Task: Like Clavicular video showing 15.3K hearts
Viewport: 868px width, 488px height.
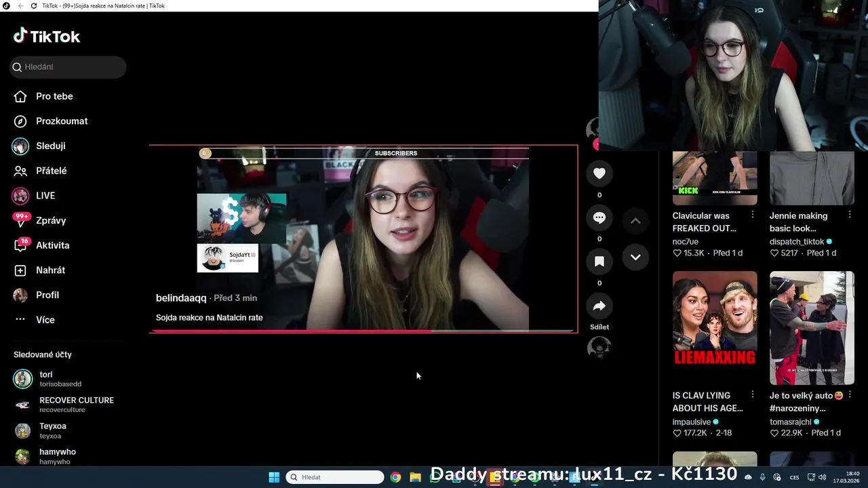Action: click(677, 253)
